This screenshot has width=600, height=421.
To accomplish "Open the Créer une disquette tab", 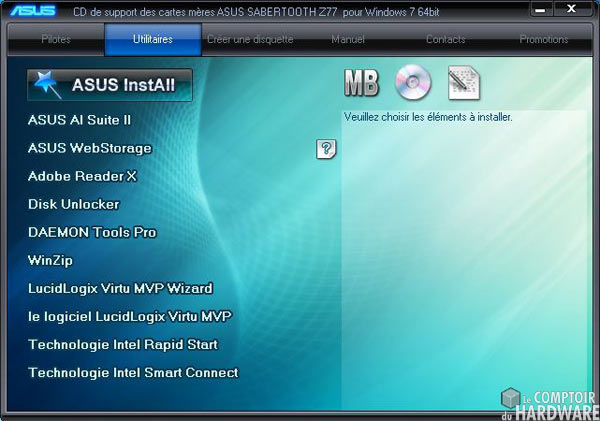I will (250, 40).
